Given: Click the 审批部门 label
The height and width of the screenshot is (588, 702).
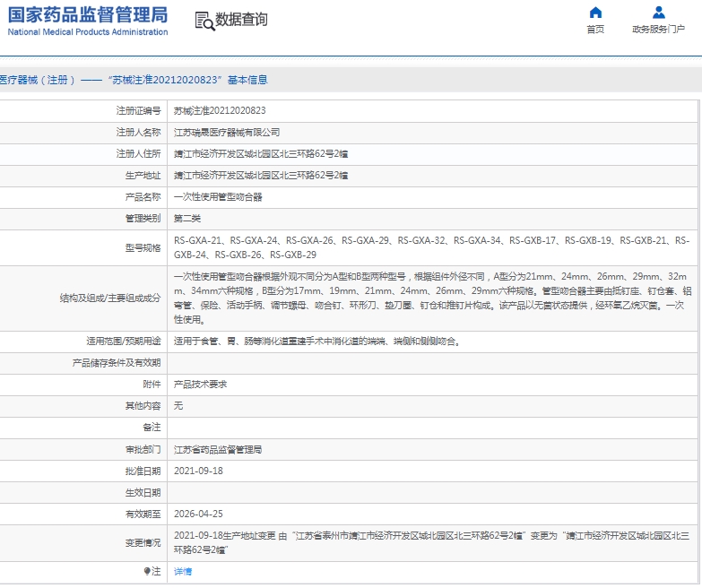Looking at the screenshot, I should tap(143, 449).
